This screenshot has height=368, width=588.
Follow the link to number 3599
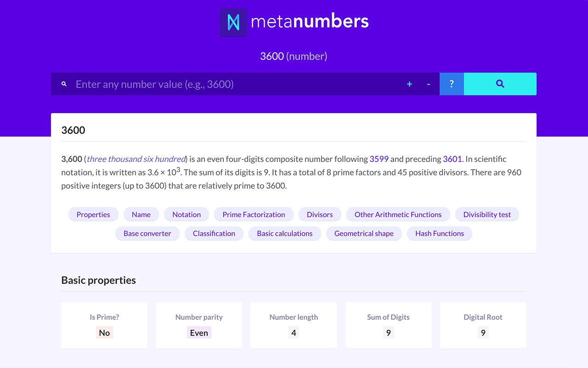click(379, 159)
